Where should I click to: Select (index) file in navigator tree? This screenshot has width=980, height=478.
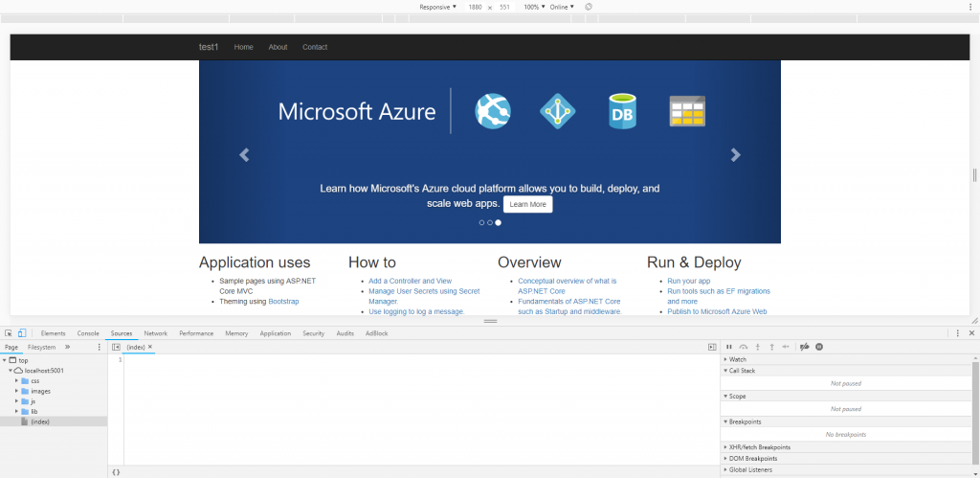54,421
